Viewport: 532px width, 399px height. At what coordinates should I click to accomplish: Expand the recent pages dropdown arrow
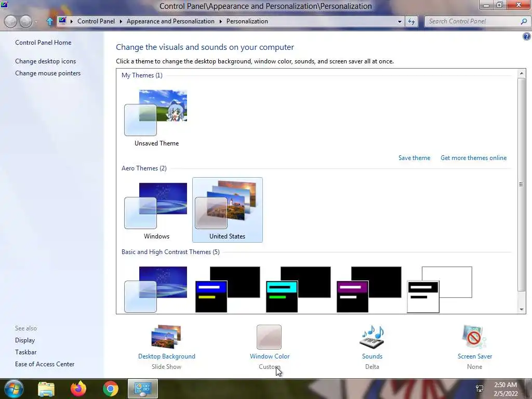point(36,22)
